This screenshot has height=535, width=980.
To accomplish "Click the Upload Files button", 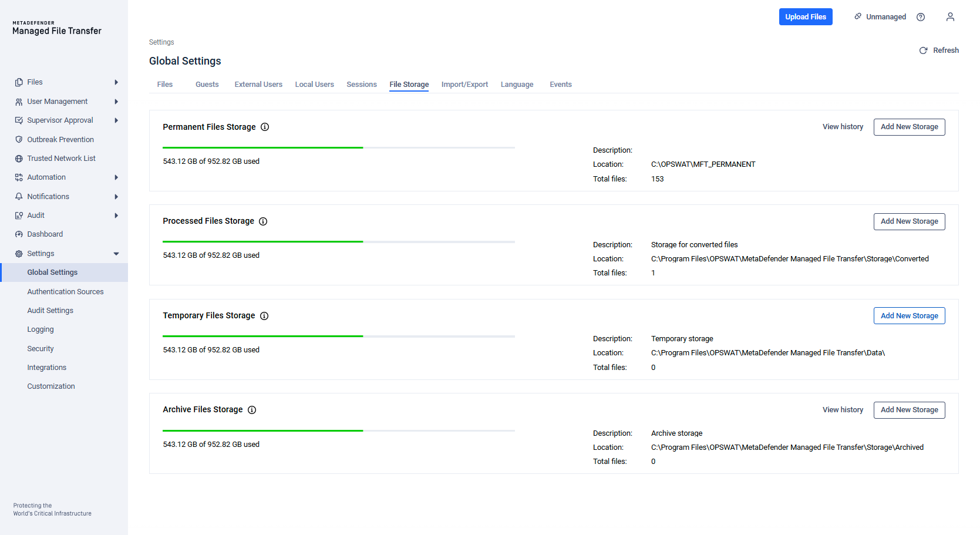I will pyautogui.click(x=805, y=17).
